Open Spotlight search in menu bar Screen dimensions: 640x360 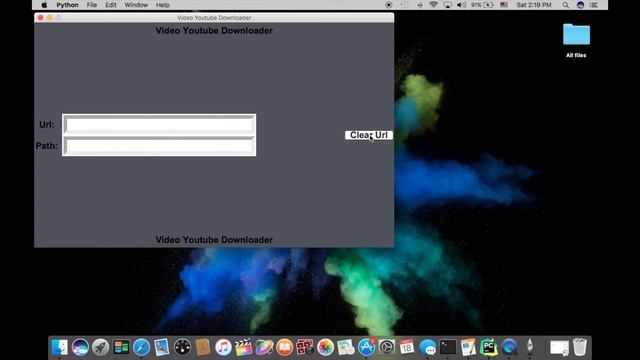pyautogui.click(x=565, y=5)
